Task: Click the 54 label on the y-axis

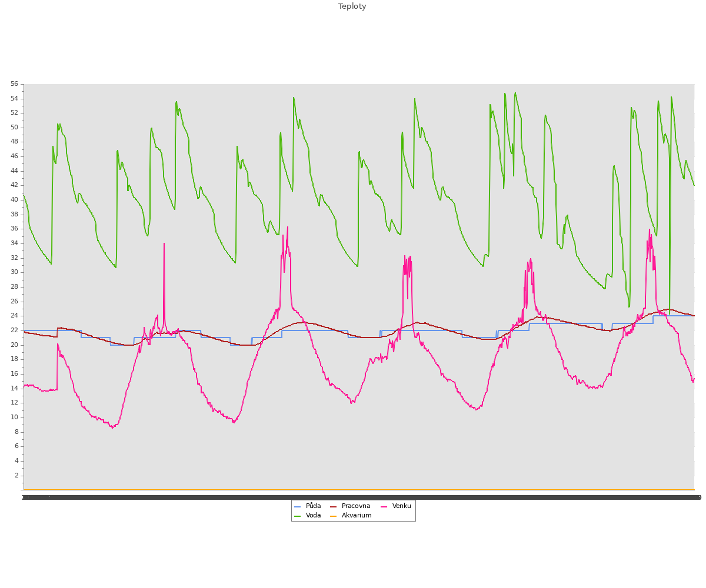Action: pyautogui.click(x=14, y=98)
